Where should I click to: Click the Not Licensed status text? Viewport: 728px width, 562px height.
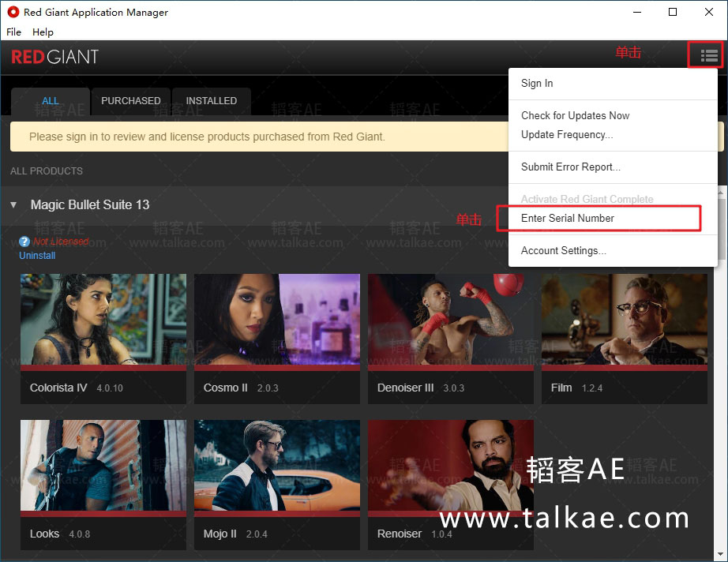[61, 242]
